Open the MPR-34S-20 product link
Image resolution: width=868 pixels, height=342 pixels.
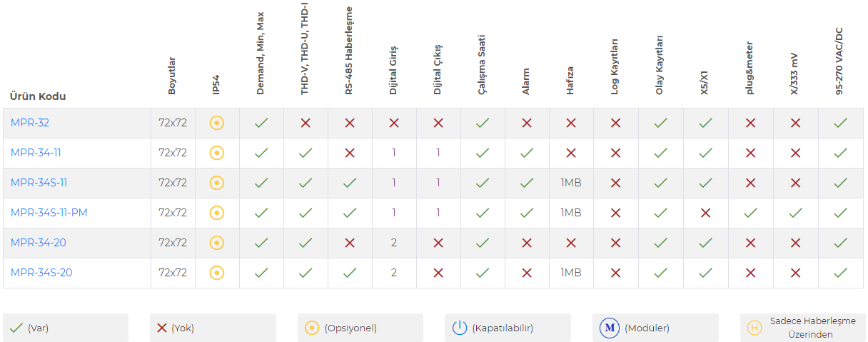tap(41, 273)
